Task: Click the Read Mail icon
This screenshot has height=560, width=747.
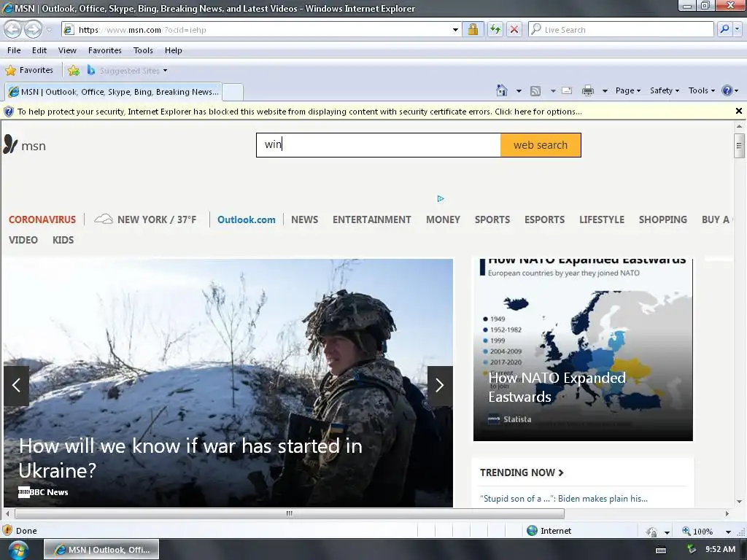Action: pos(567,90)
